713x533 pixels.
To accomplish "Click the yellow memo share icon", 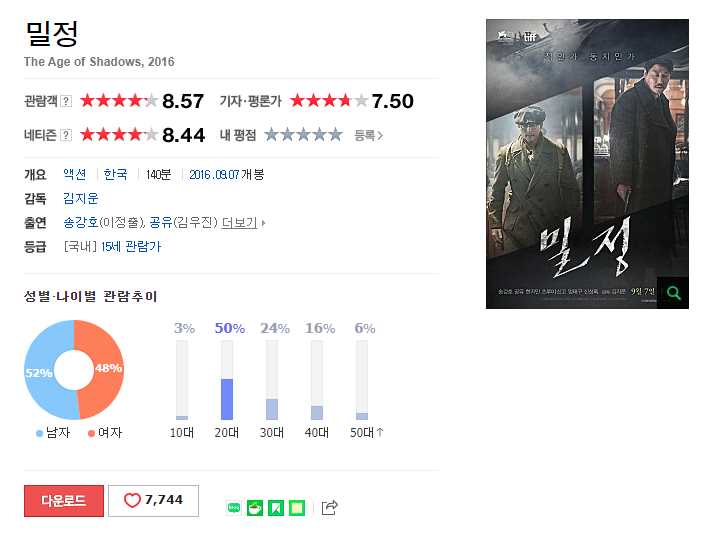I will [296, 508].
